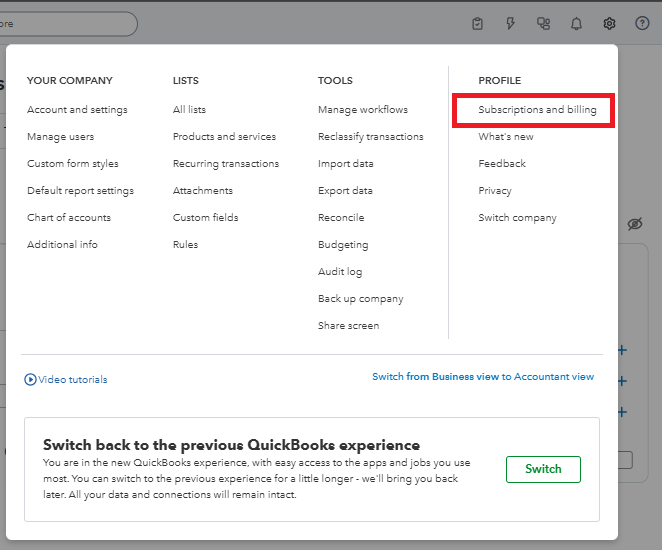Click Switch company in Profile
The height and width of the screenshot is (552, 662).
coord(517,218)
